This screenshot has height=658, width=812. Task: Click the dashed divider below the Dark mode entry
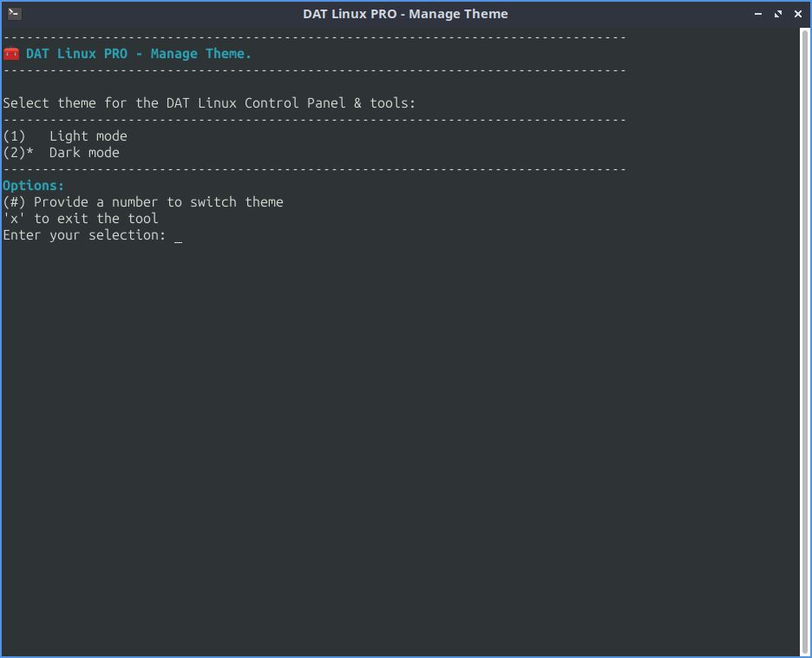[312, 168]
